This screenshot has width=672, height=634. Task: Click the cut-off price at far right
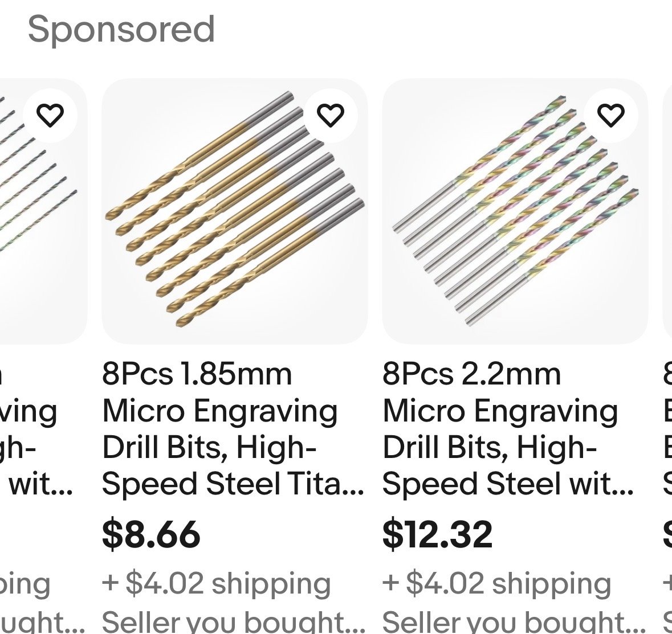pos(667,534)
